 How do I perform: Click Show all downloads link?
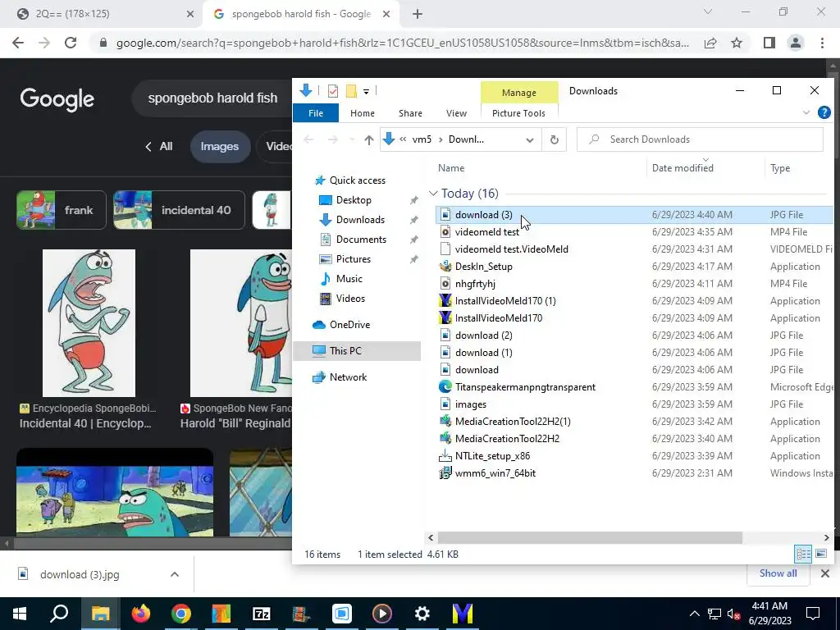pos(778,573)
